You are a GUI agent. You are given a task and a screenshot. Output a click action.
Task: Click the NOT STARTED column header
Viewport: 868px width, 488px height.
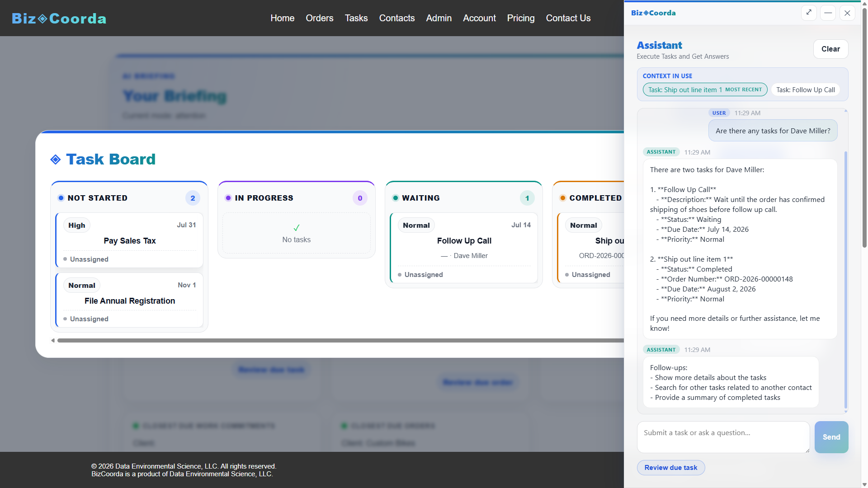point(98,198)
